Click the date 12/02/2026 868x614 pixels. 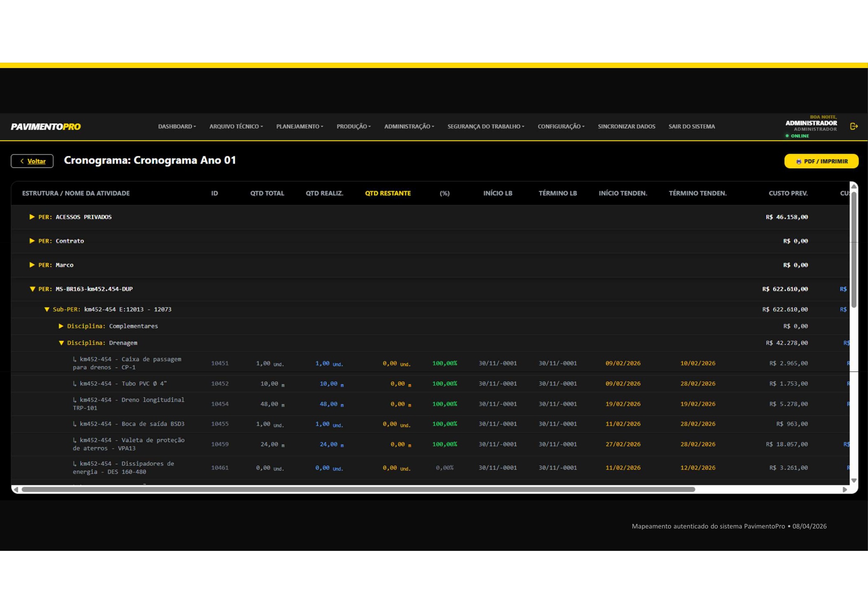[x=698, y=468]
